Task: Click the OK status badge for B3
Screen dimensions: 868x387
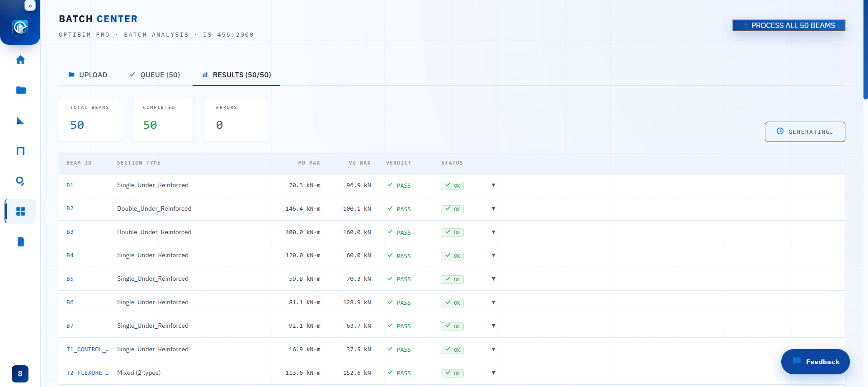Action: (452, 232)
